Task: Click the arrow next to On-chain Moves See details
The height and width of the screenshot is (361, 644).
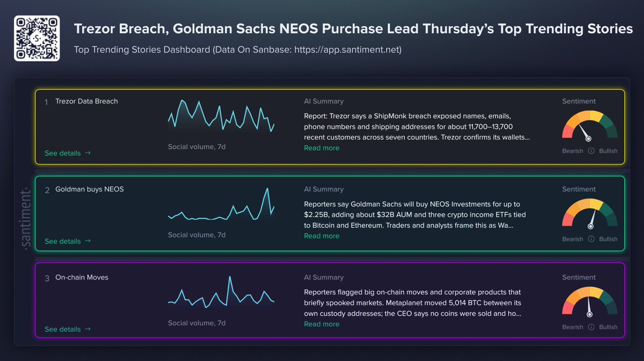Action: tap(88, 329)
